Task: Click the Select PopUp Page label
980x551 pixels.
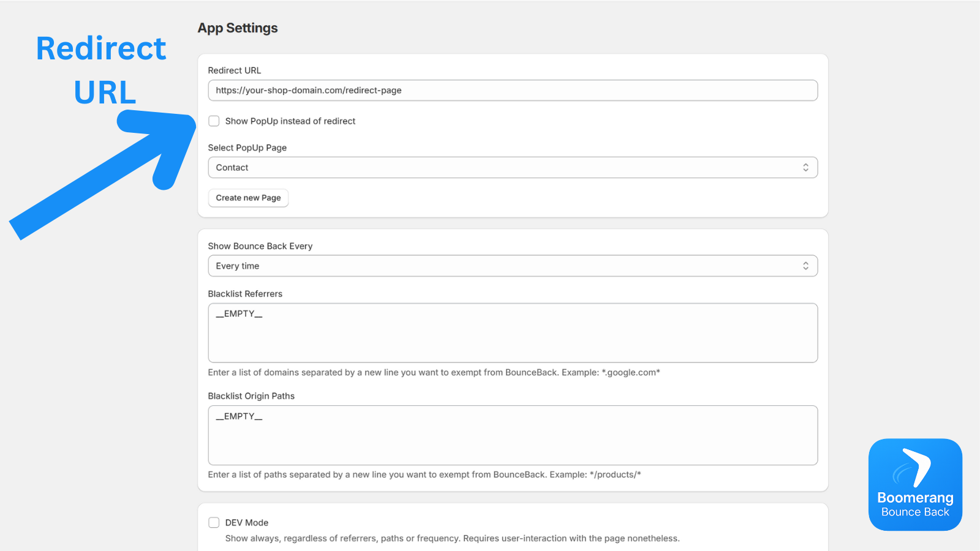Action: click(247, 148)
